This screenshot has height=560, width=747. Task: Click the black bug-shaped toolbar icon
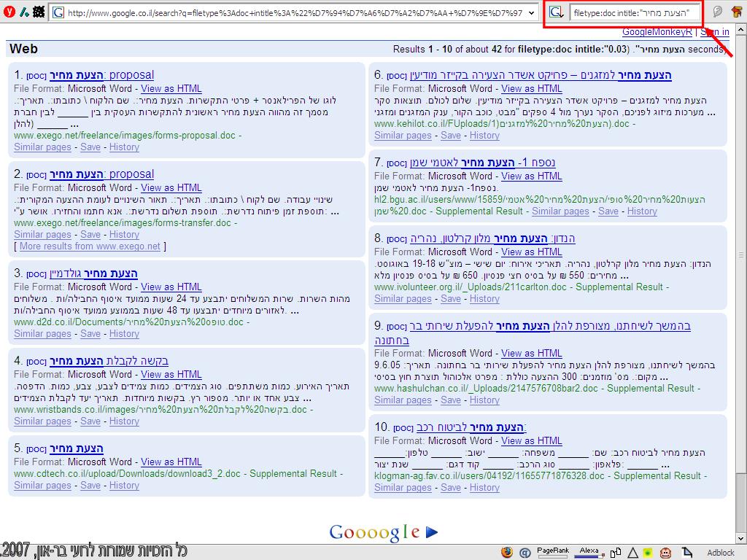tap(39, 12)
